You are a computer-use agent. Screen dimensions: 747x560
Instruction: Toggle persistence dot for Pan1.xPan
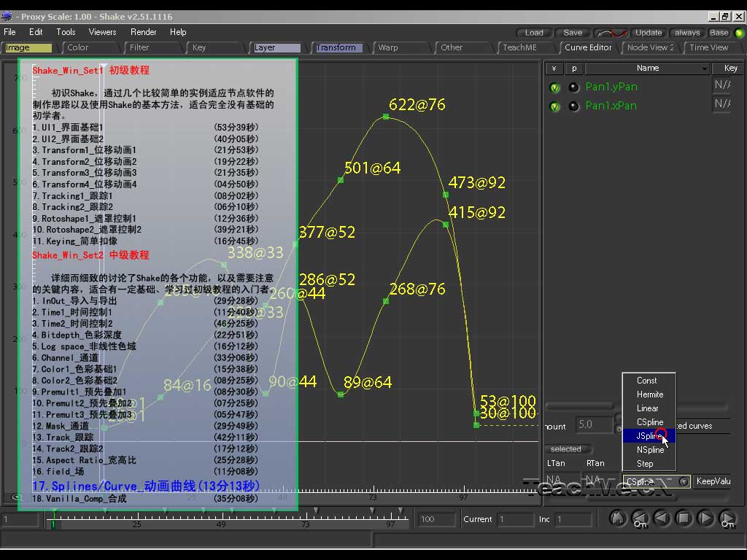(x=573, y=106)
